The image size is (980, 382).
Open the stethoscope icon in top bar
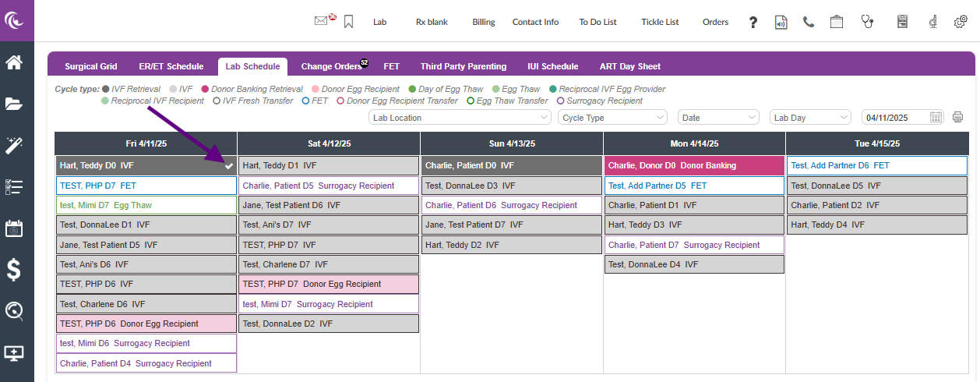click(867, 22)
